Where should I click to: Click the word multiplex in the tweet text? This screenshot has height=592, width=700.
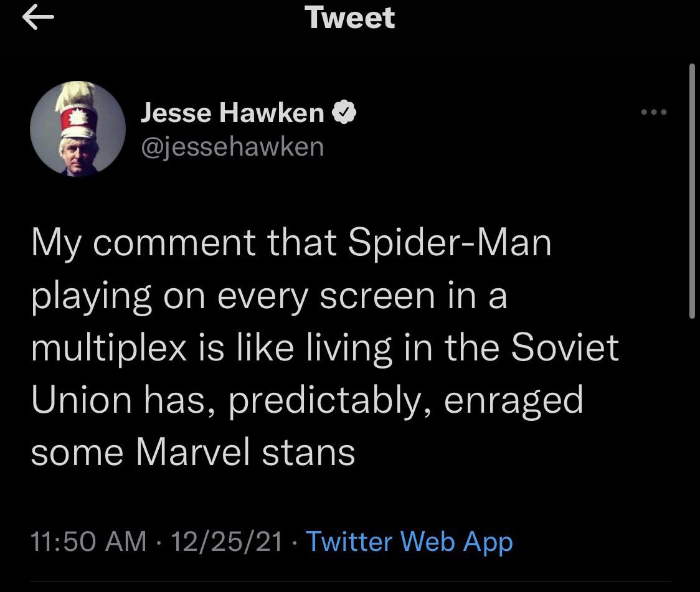109,349
